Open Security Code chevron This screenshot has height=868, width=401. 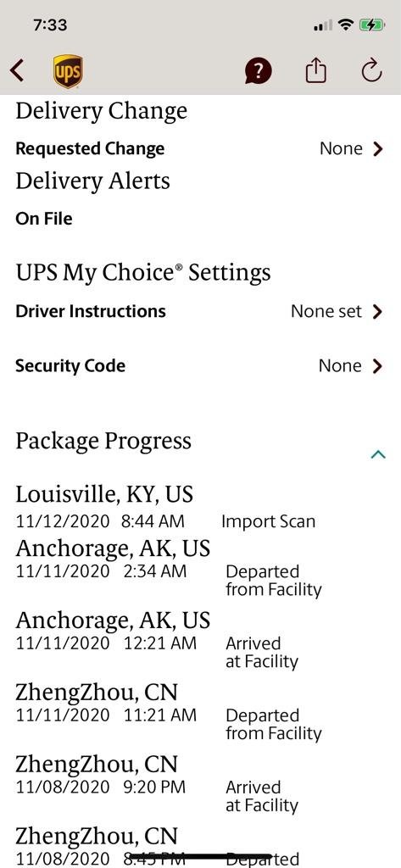378,366
